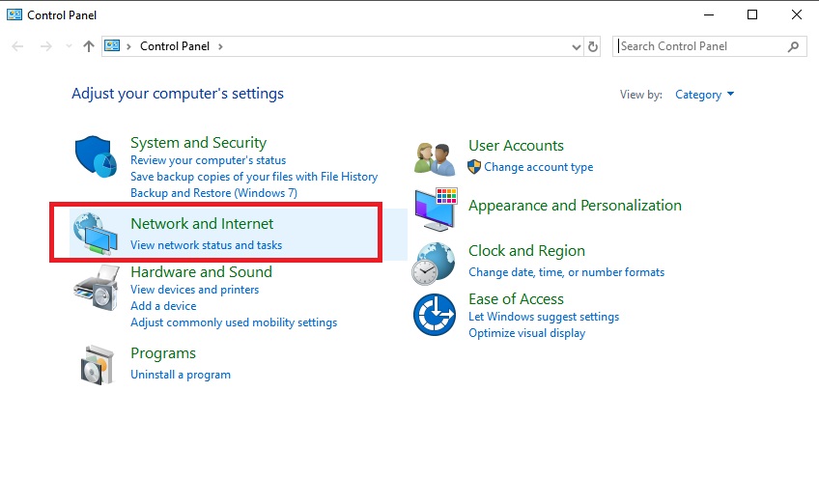Click Change account type link
Image resolution: width=819 pixels, height=504 pixels.
coord(538,167)
